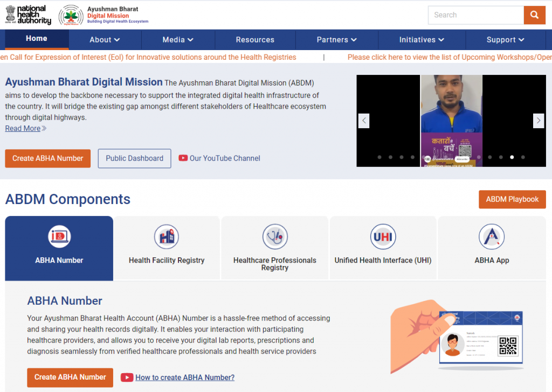Click the carousel video thumbnail of man

pyautogui.click(x=451, y=121)
